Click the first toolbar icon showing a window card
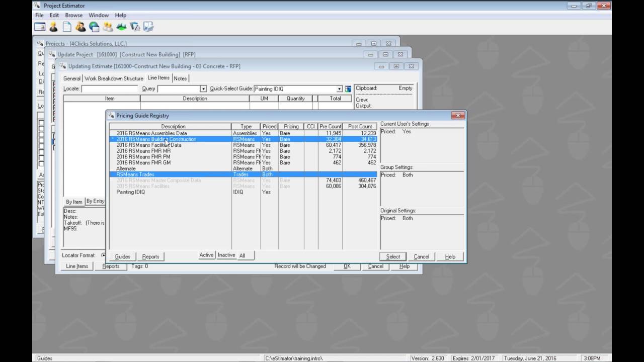 point(40,27)
